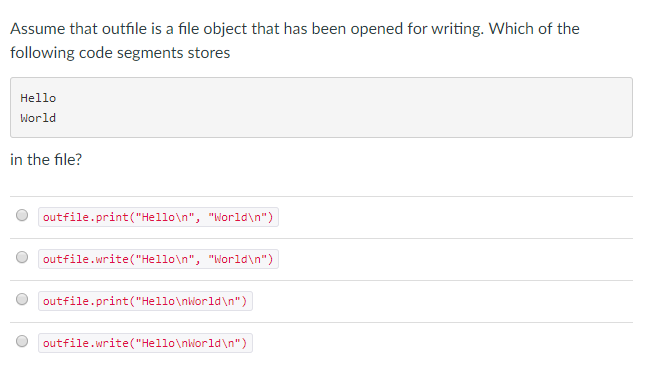Choose radio option outfile.print("Hello\nWorld\n")
Image resolution: width=645 pixels, height=367 pixels.
22,299
